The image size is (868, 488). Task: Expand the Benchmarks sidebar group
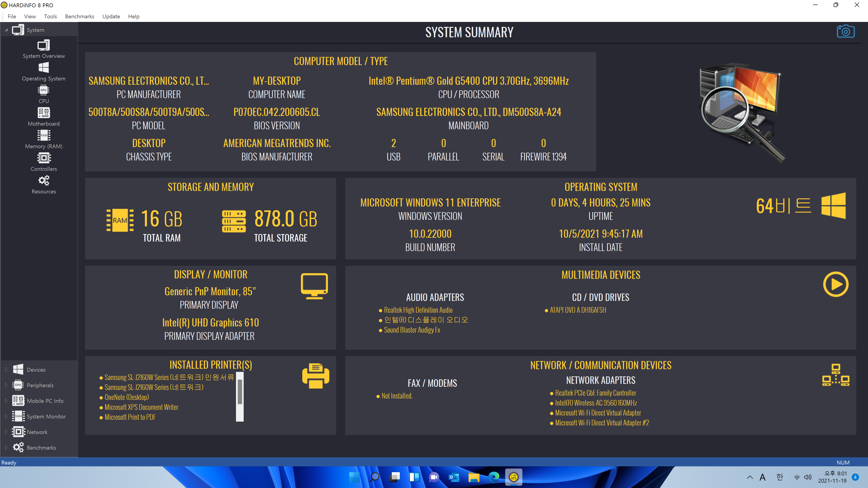6,448
